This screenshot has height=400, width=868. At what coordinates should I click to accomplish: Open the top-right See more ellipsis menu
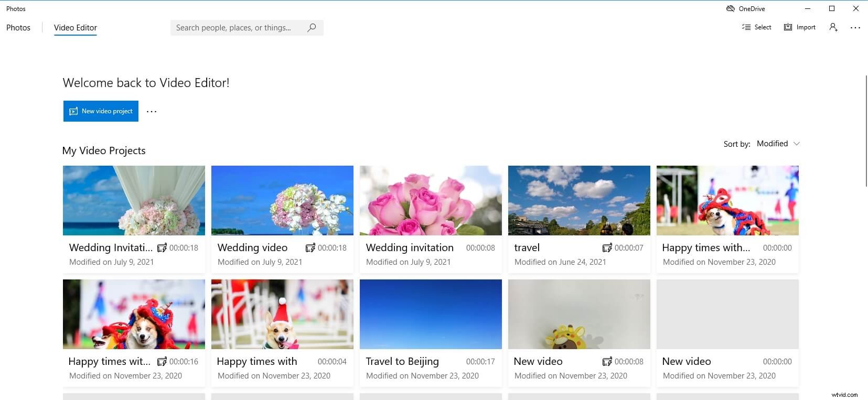tap(855, 28)
